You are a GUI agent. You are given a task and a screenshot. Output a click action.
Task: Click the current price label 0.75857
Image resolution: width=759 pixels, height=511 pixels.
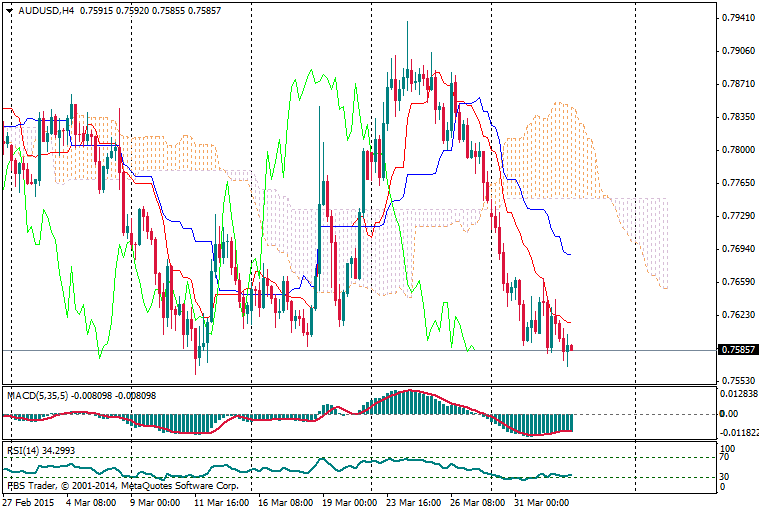click(738, 349)
